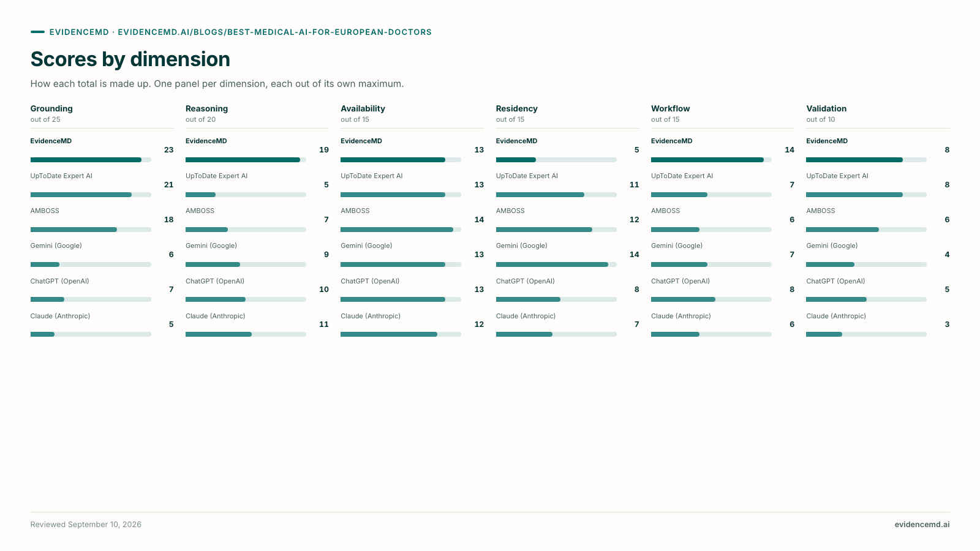The width and height of the screenshot is (980, 551).
Task: Click Claude's Grounding score 5
Action: [171, 324]
